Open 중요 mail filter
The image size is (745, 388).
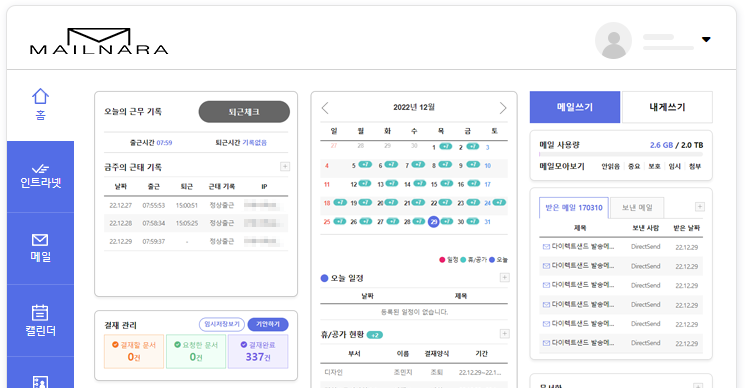(x=634, y=167)
